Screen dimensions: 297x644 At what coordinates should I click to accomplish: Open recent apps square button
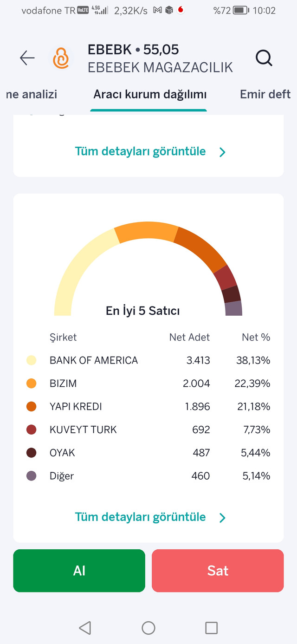pyautogui.click(x=211, y=628)
